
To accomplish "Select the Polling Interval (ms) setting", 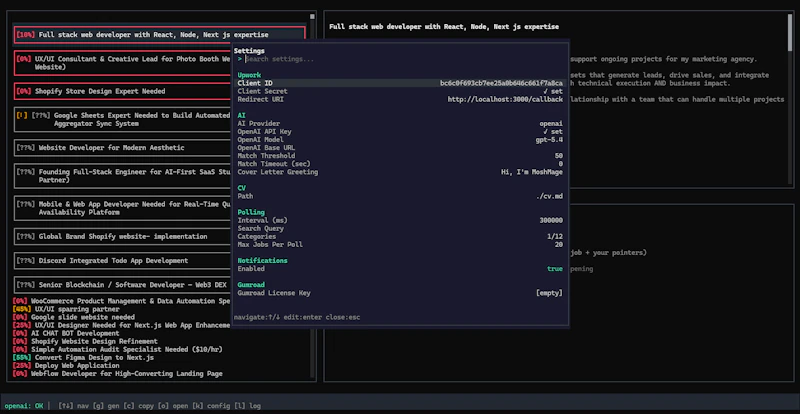I will point(400,221).
